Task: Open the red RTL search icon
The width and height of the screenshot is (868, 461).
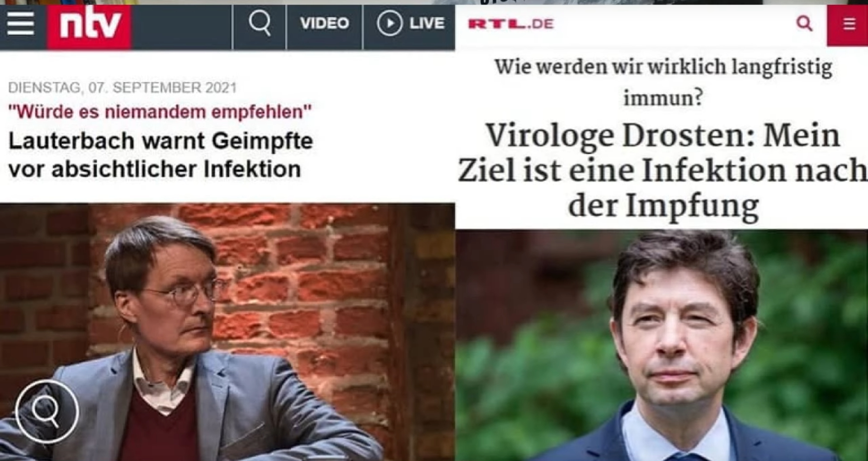Action: [x=804, y=23]
